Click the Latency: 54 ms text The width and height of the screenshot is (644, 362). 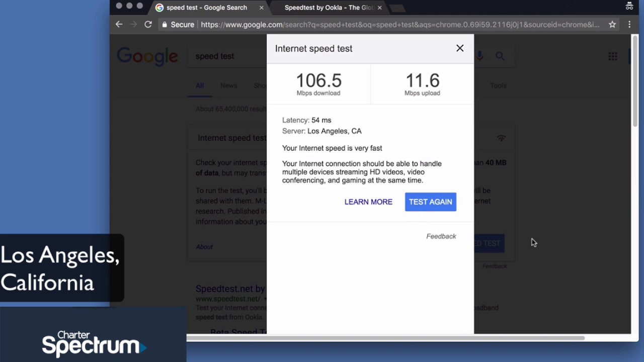pyautogui.click(x=306, y=120)
